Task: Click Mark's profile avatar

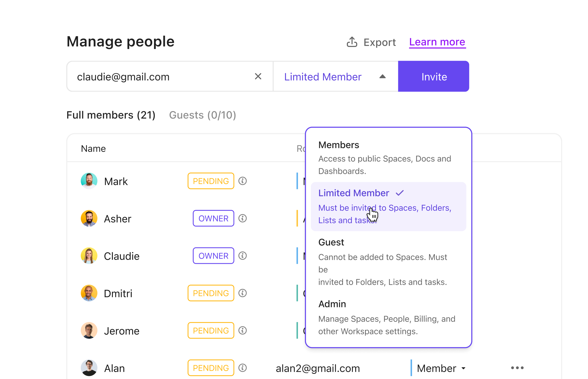Action: [89, 181]
